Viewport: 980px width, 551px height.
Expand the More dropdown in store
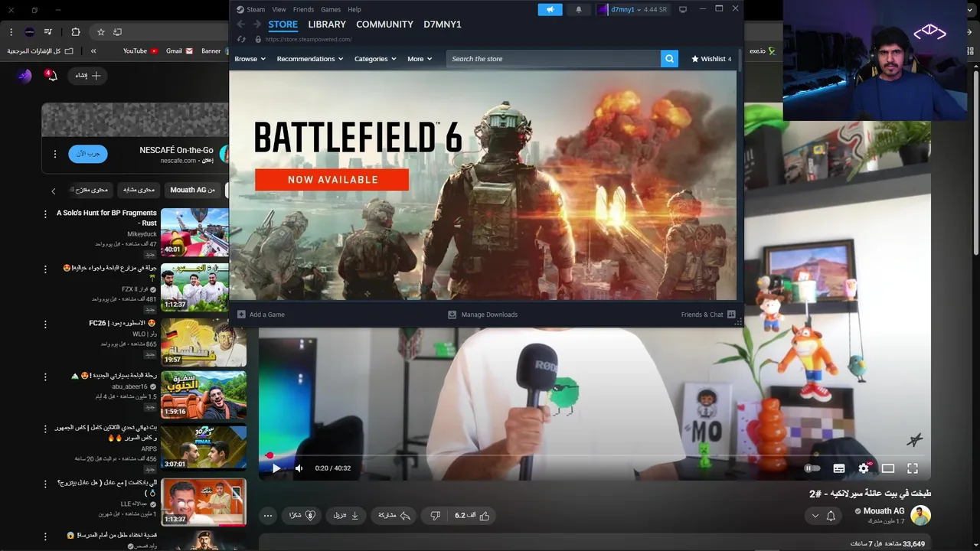(x=420, y=59)
